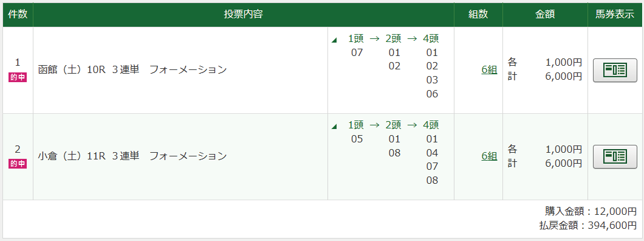644x241 pixels.
Task: Open the 6組 link in the 函館 row
Action: click(489, 70)
